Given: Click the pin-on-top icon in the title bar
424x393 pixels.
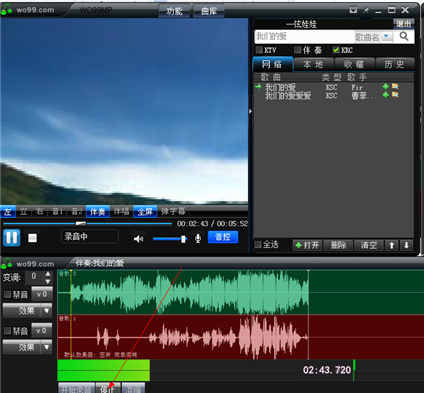Looking at the screenshot, I should pyautogui.click(x=366, y=10).
